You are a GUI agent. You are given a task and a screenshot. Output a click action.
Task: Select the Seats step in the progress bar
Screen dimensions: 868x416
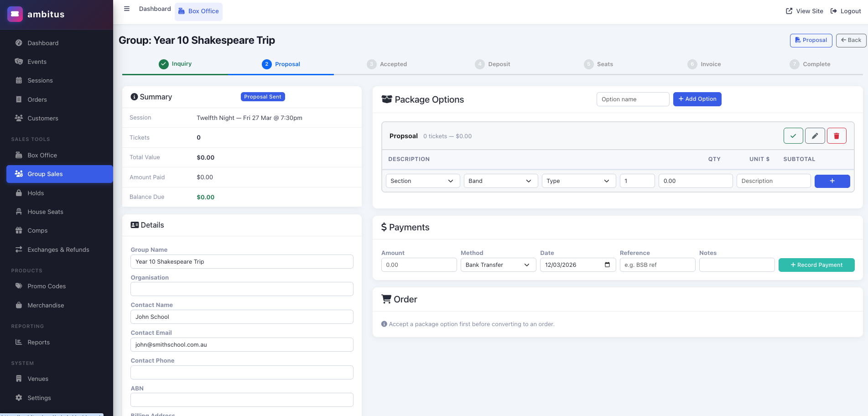click(599, 64)
